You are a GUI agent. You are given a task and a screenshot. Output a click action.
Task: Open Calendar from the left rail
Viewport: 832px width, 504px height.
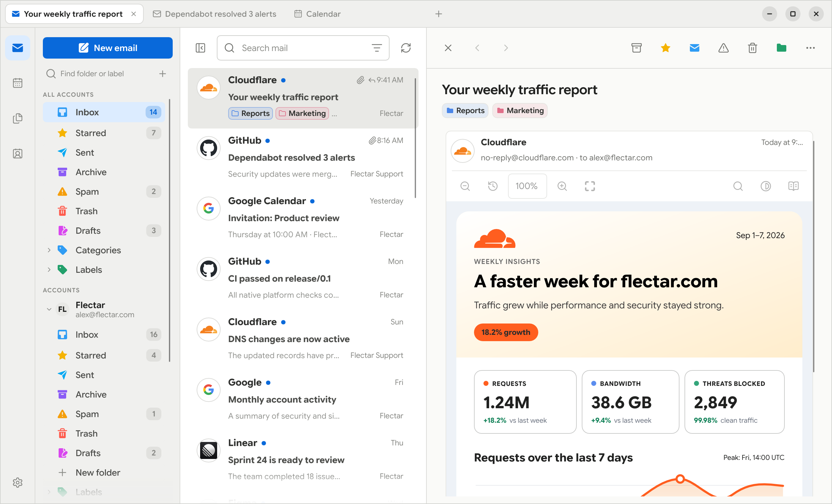click(18, 83)
